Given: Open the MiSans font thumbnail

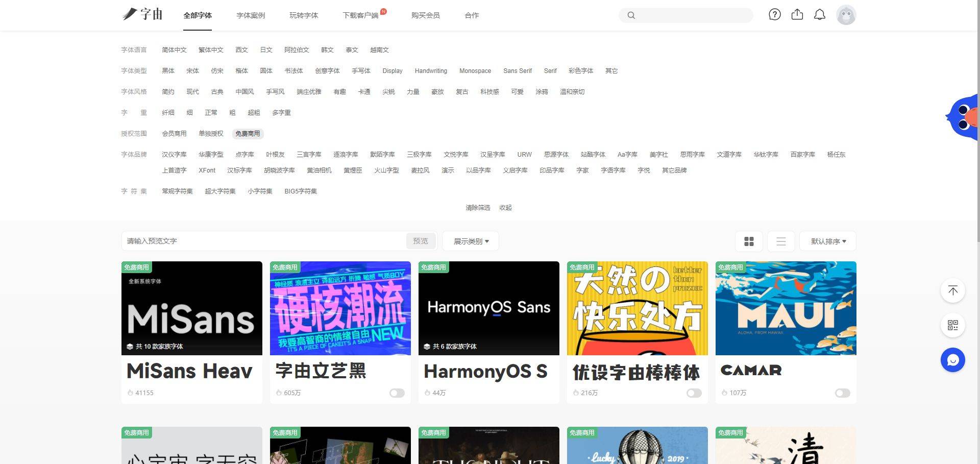Looking at the screenshot, I should pyautogui.click(x=192, y=308).
